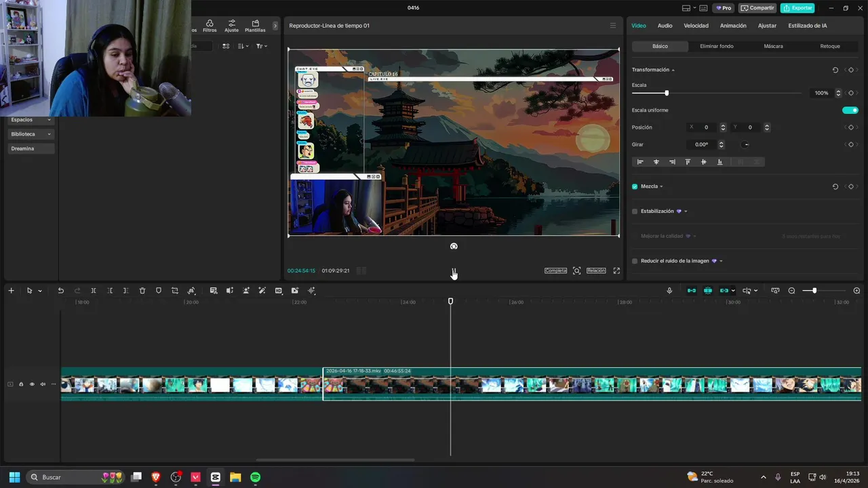
Task: Click the trash delete icon in timeline toolbar
Action: (x=142, y=291)
